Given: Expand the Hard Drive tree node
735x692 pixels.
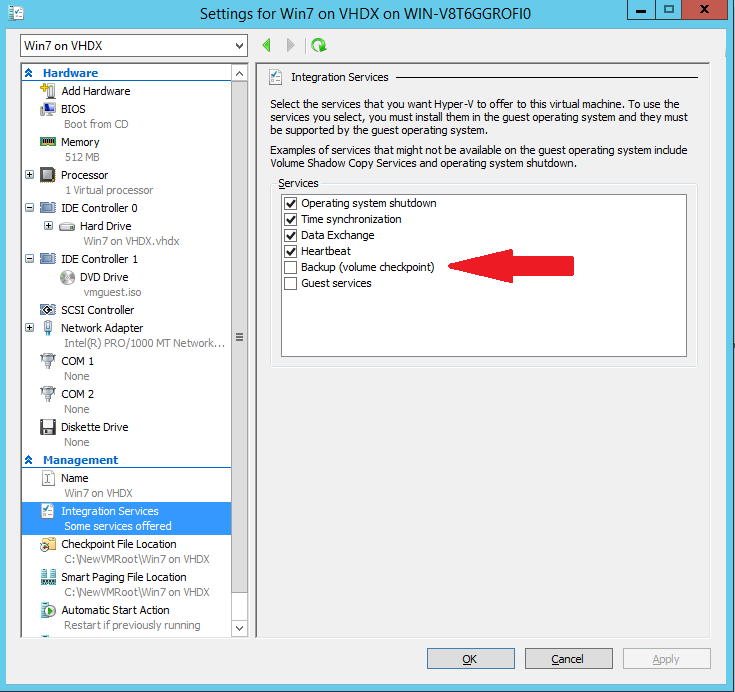Looking at the screenshot, I should tap(48, 226).
